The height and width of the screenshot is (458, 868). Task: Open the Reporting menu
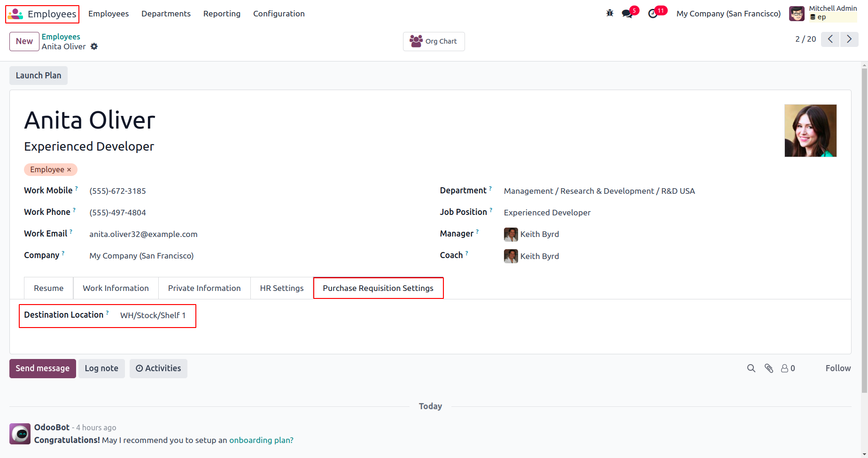[222, 14]
